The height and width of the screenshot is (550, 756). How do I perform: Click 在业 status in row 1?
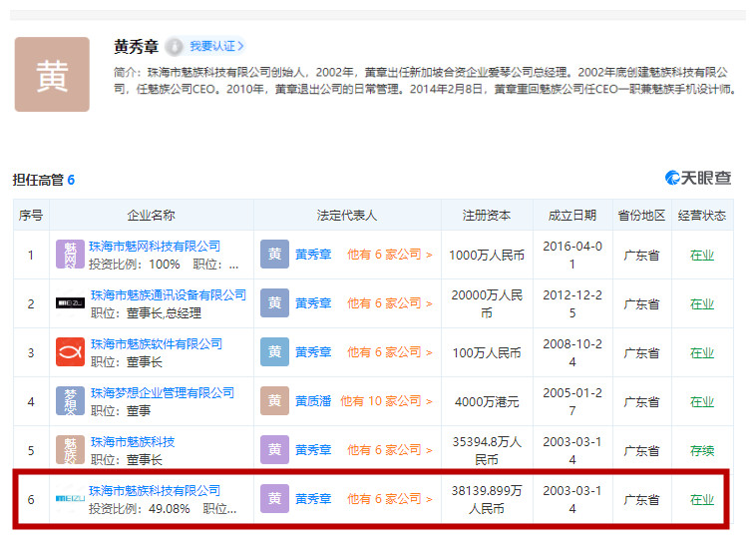(x=702, y=256)
